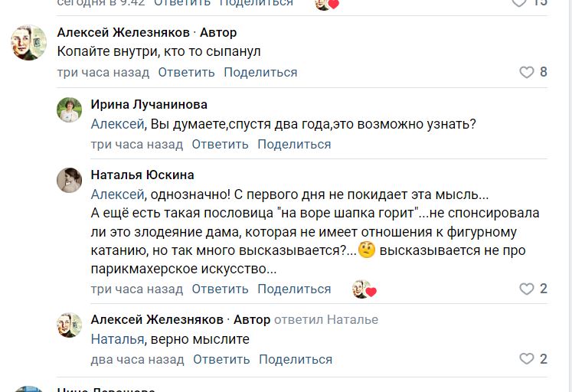The width and height of the screenshot is (572, 392).
Task: Like the comment "Наталья, верно мыслите"
Action: pyautogui.click(x=527, y=359)
